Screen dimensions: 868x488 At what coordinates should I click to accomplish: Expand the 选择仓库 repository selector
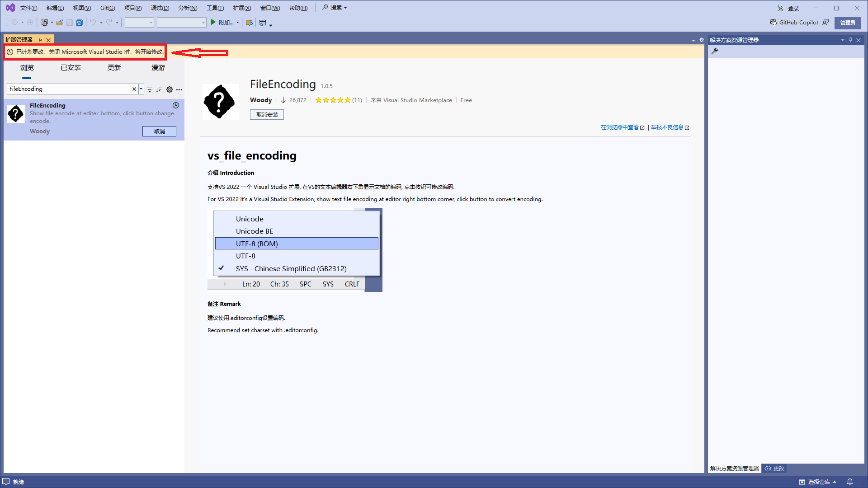pyautogui.click(x=819, y=482)
